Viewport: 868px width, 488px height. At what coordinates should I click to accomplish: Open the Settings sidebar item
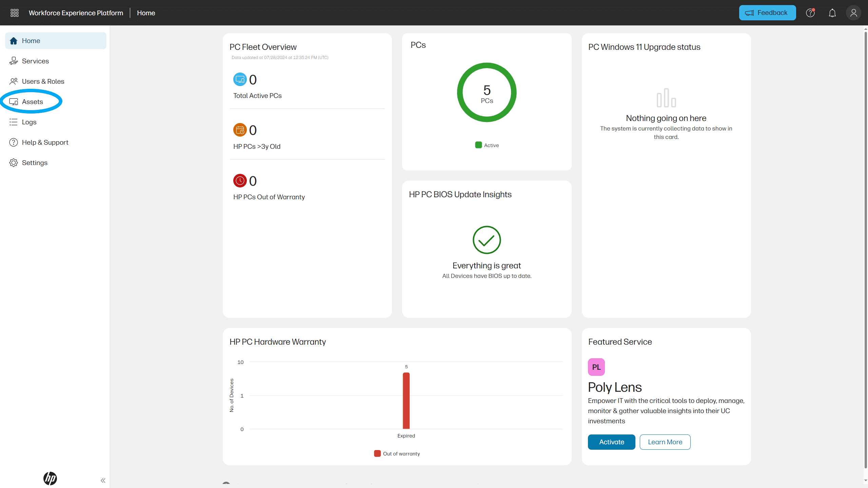(35, 163)
